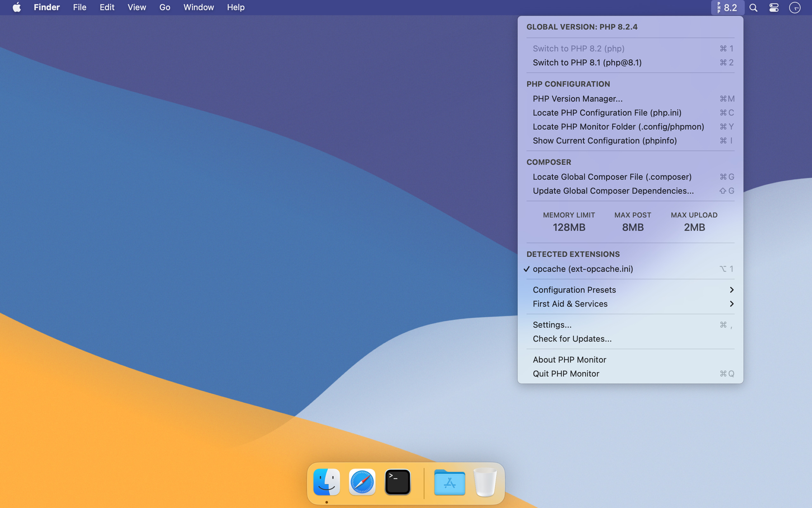Open Spotlight search in the menu bar

coord(754,7)
